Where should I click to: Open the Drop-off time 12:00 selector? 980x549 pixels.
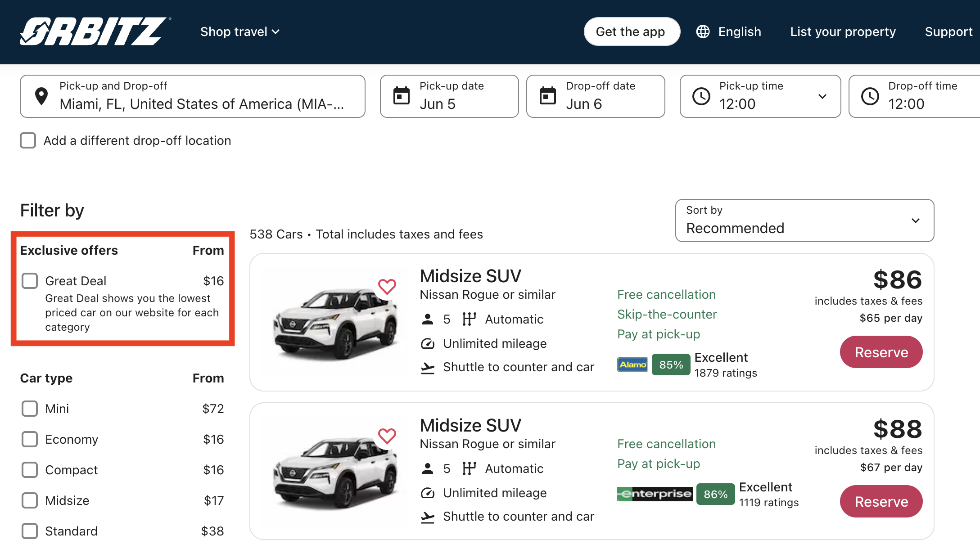click(x=914, y=96)
